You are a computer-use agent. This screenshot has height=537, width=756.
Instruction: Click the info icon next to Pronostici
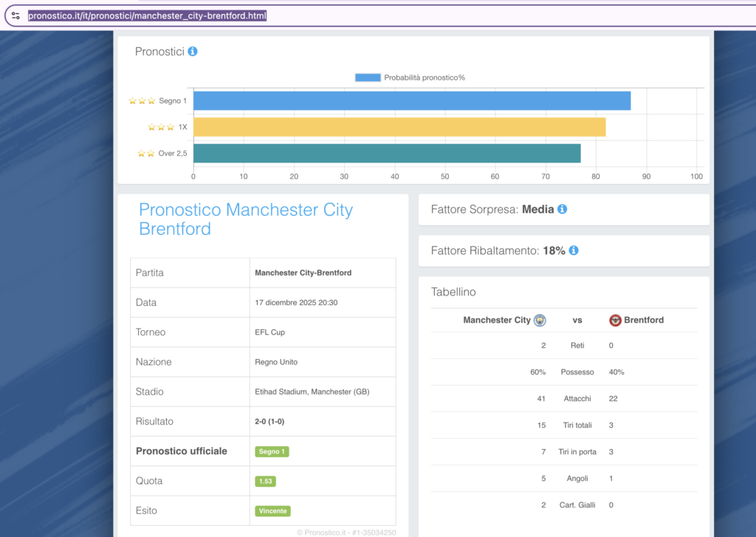pos(193,52)
